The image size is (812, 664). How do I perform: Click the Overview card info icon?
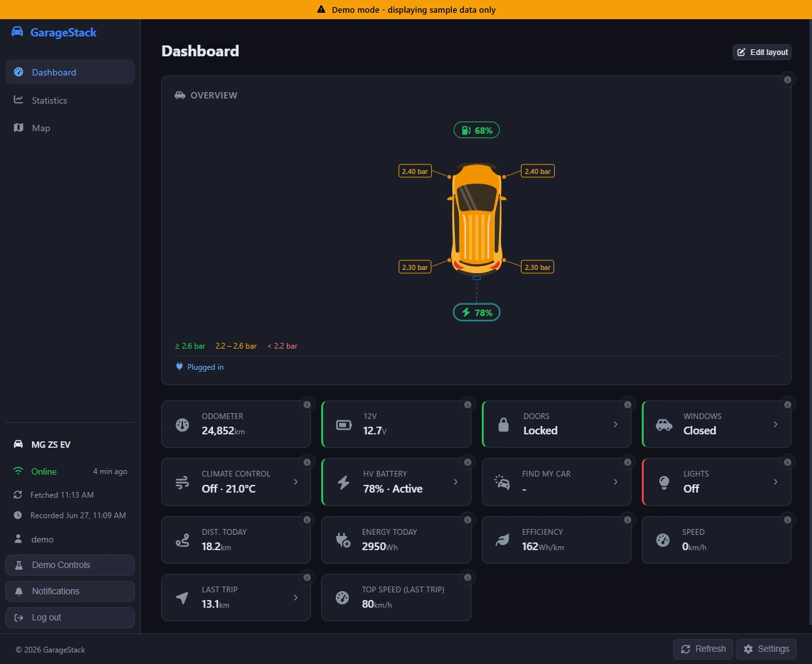788,80
